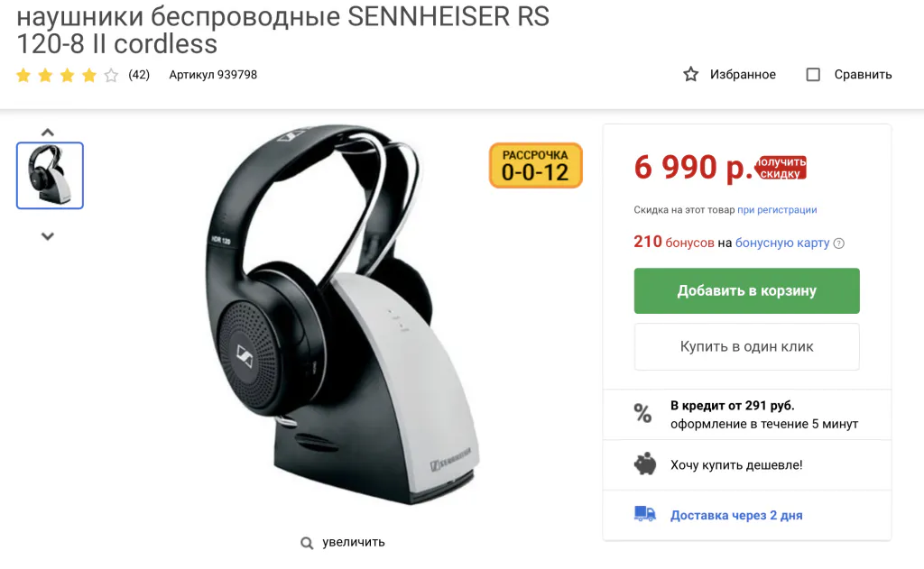Click the red получить скидку tag
This screenshot has height=569, width=924.
pyautogui.click(x=781, y=168)
